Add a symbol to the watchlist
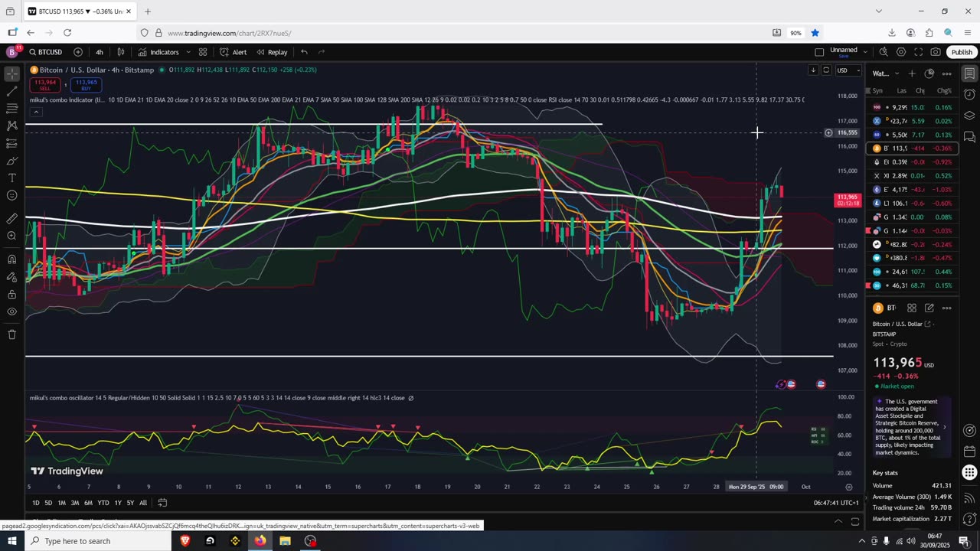The height and width of the screenshot is (551, 980). pyautogui.click(x=912, y=73)
